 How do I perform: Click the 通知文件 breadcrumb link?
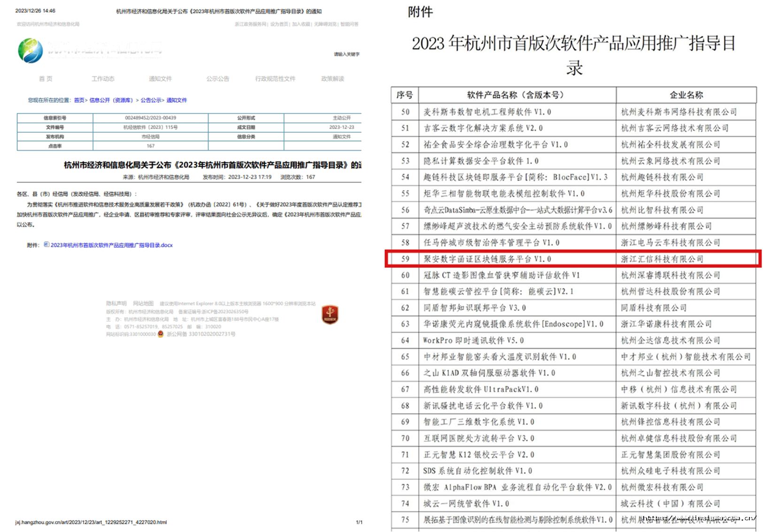click(x=177, y=100)
